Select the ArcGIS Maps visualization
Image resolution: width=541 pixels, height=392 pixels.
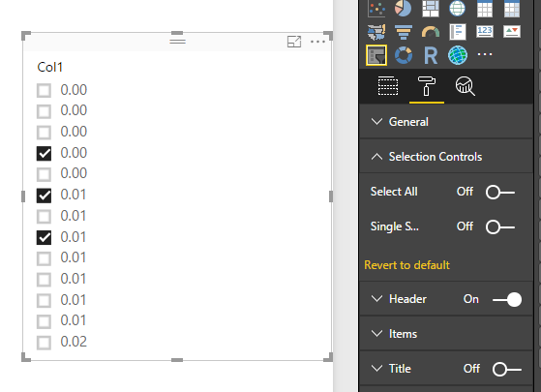(458, 55)
